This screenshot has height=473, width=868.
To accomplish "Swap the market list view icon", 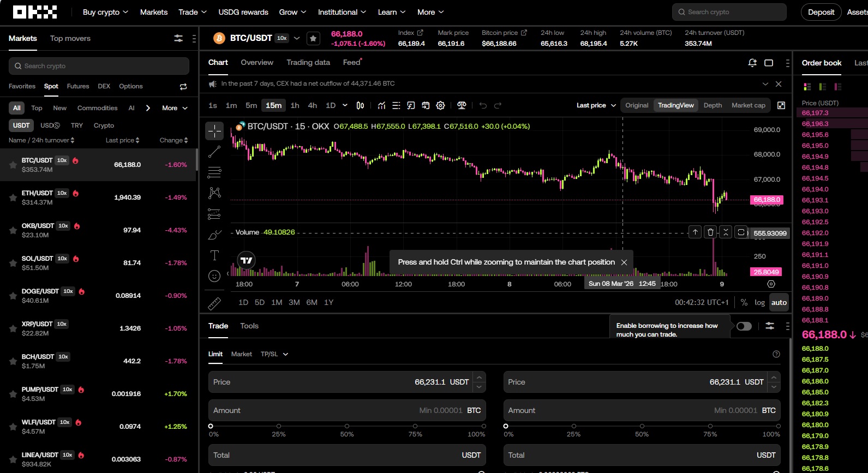I will (183, 87).
